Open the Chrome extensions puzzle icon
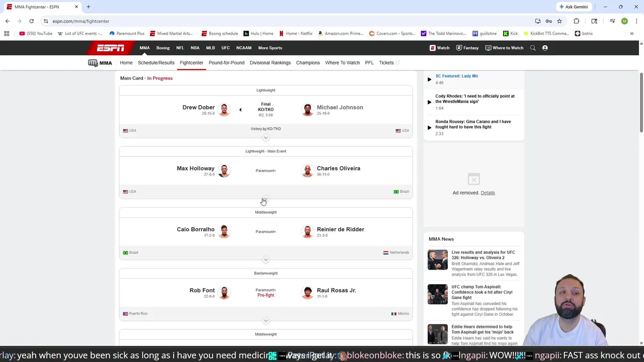The height and width of the screenshot is (362, 644). pos(577,21)
